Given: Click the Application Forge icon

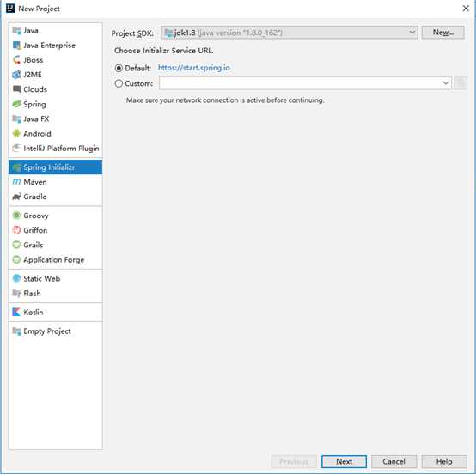Looking at the screenshot, I should 16,259.
